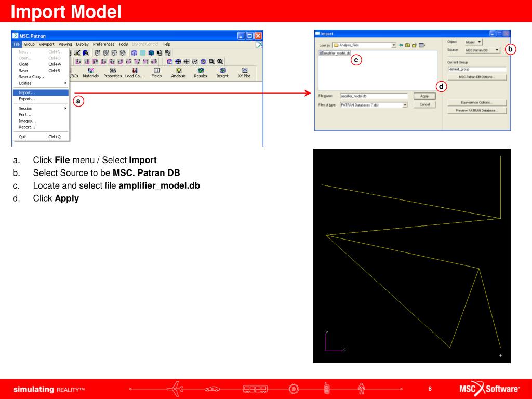Choose Save a Copy… menu entry

point(41,77)
